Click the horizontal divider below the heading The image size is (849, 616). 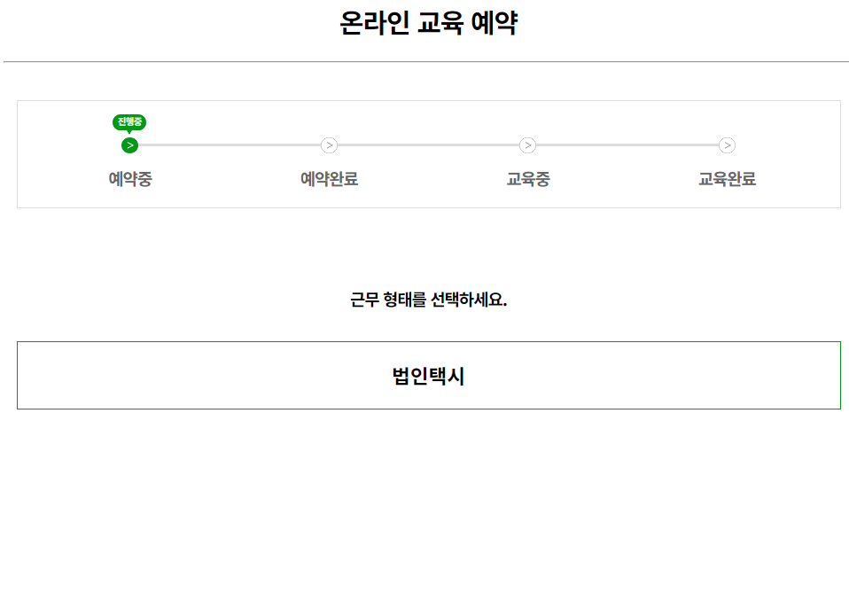point(425,62)
